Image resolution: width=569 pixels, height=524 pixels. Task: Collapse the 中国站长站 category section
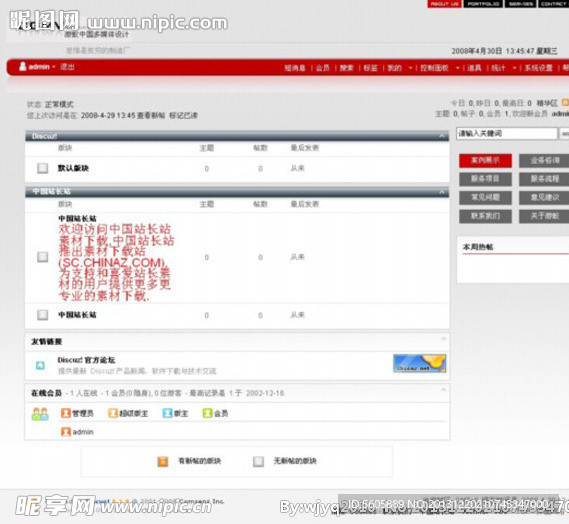pos(442,192)
